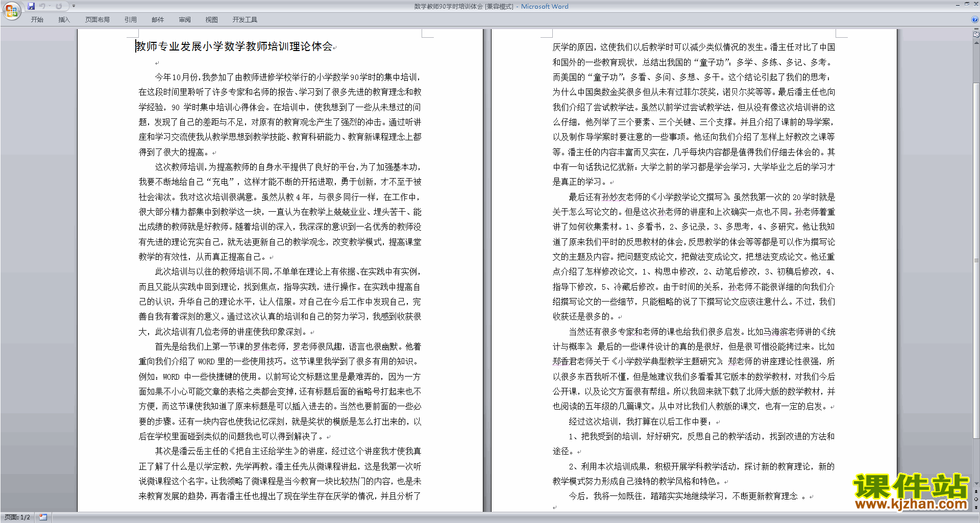Screen dimensions: 980x523
Task: Click the line 经过这次培训，我打算在以后工作中要
Action: (641, 421)
